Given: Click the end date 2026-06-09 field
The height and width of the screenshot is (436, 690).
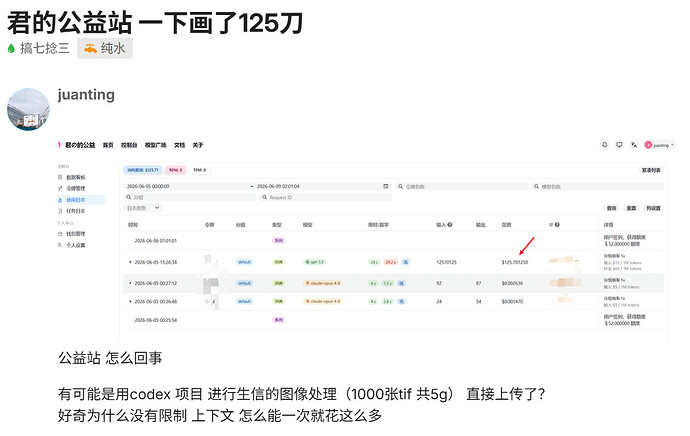Looking at the screenshot, I should click(278, 187).
